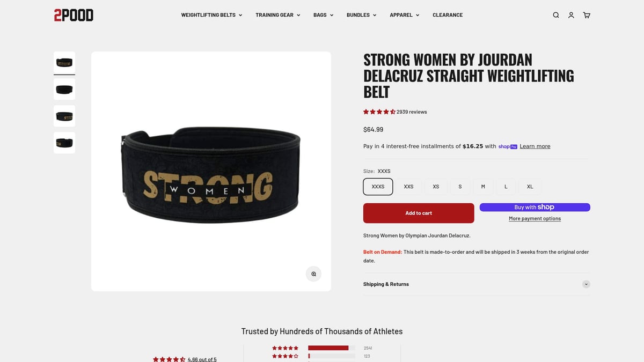The height and width of the screenshot is (362, 644).
Task: Click the star rating reviews
Action: 395,112
